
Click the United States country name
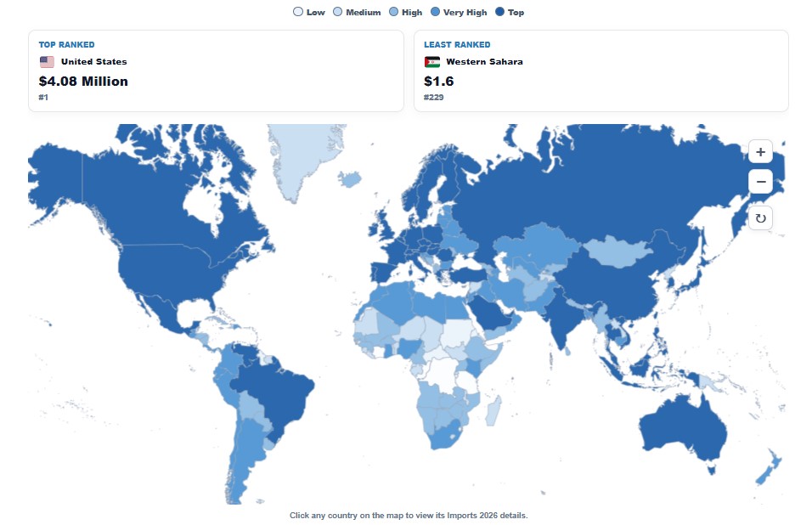(93, 62)
